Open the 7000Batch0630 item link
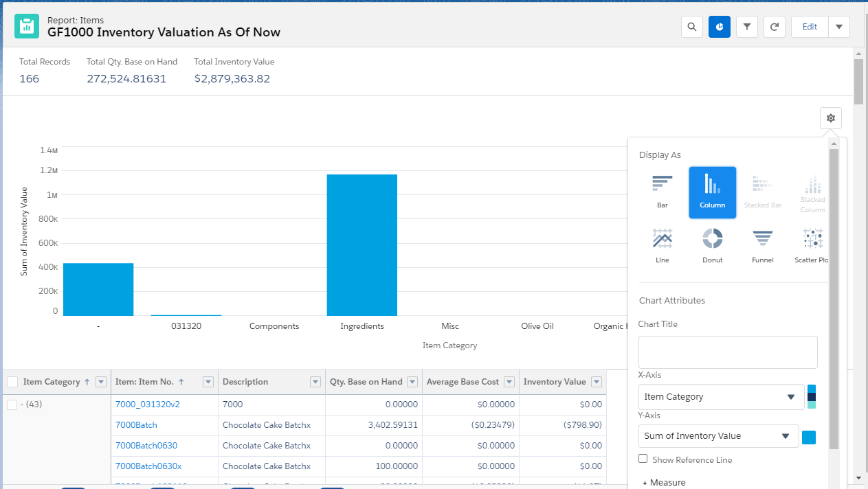 146,446
